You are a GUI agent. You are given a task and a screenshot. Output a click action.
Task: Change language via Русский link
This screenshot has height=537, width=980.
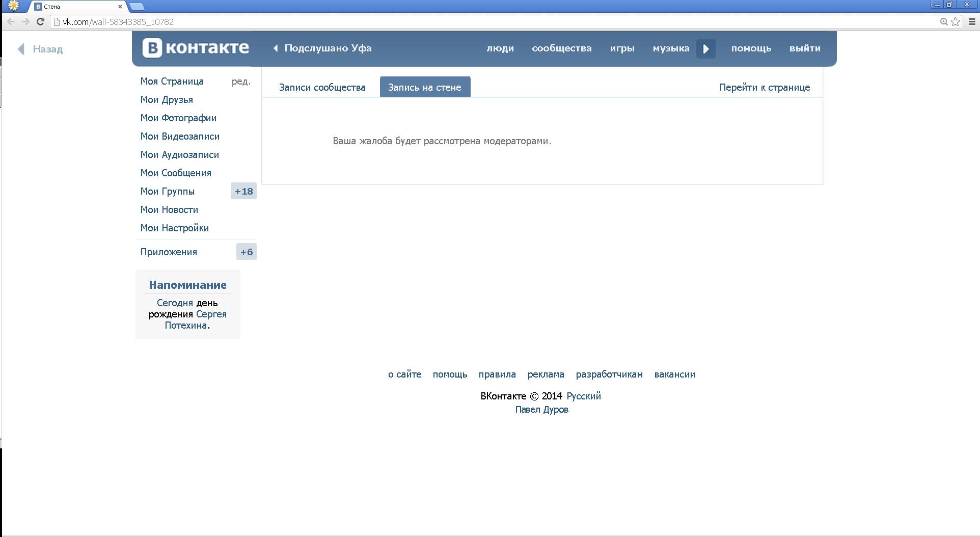(584, 396)
